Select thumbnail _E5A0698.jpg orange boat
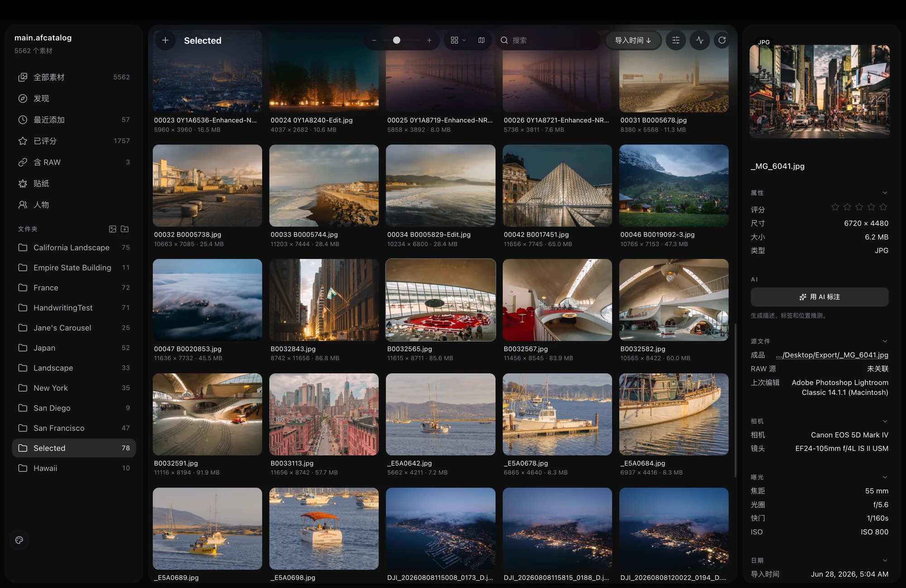The width and height of the screenshot is (906, 588). (x=324, y=529)
